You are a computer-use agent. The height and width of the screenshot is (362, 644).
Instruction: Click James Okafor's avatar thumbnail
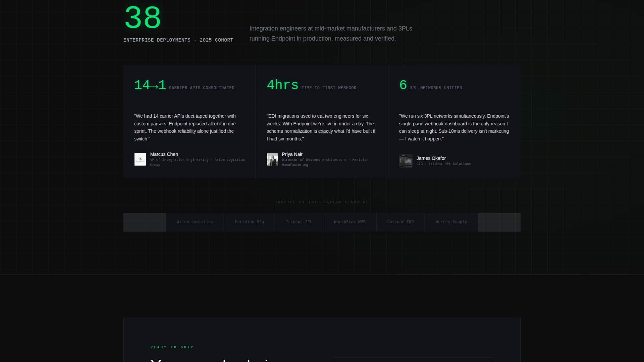pos(406,161)
